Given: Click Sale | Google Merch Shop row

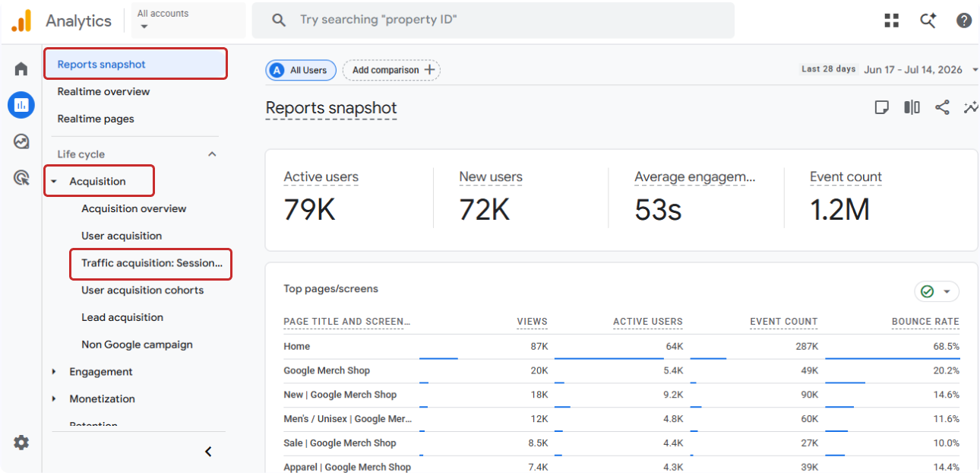Looking at the screenshot, I should 621,443.
